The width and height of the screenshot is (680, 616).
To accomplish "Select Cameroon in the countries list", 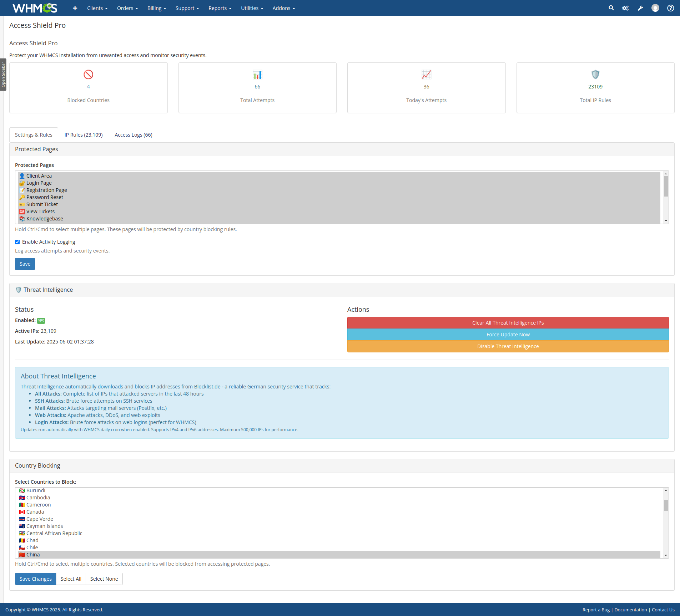I will click(x=339, y=505).
